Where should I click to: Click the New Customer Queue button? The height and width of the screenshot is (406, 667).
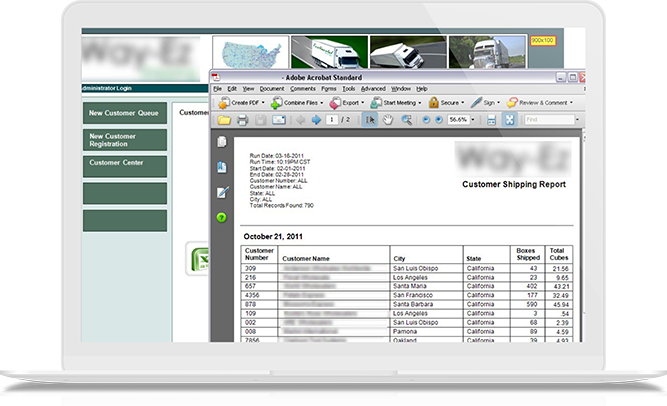click(125, 113)
